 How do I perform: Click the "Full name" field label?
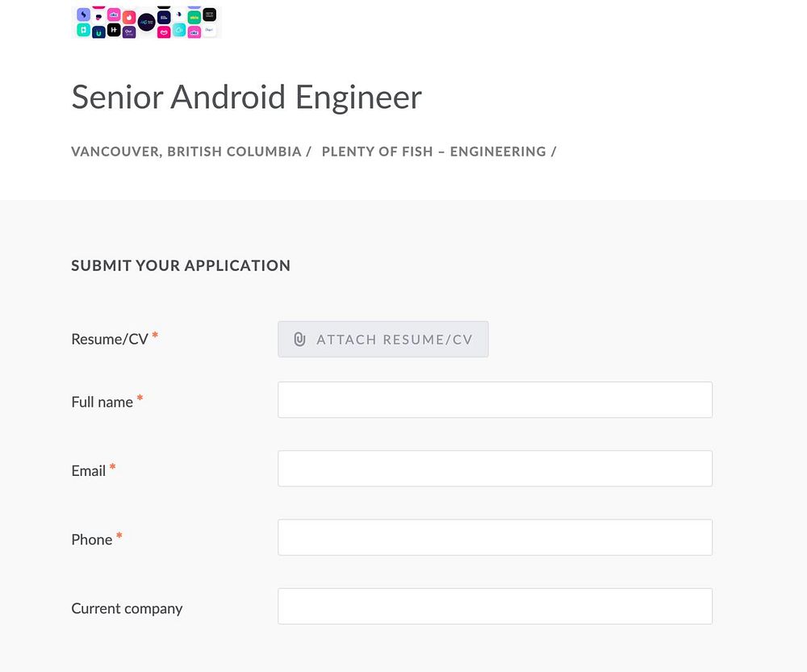pos(102,402)
